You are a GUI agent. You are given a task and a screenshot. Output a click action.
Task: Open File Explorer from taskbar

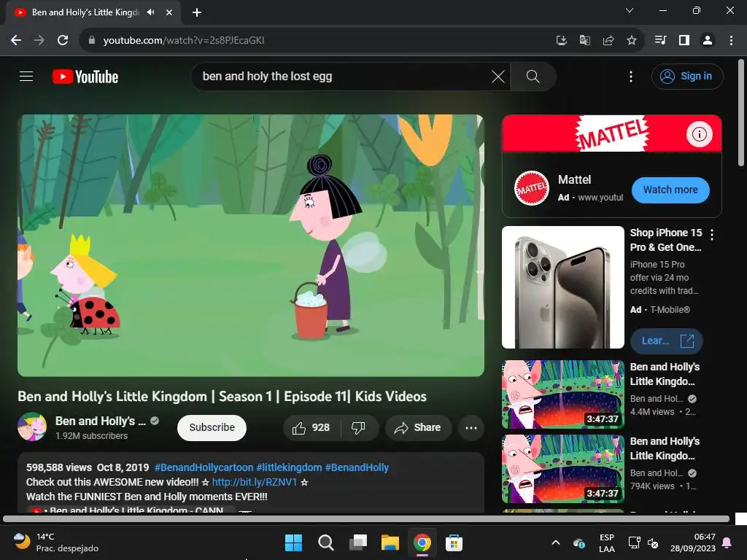point(390,542)
